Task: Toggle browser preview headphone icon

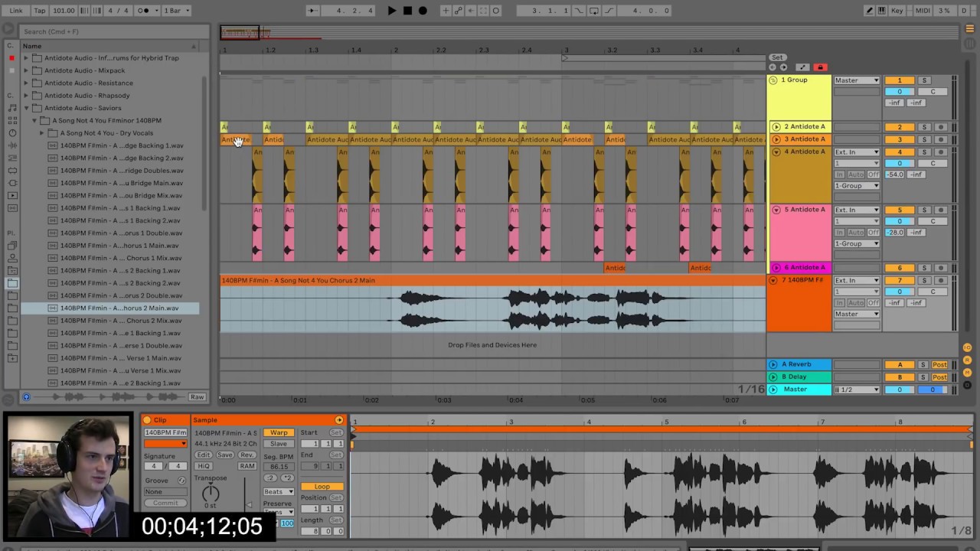Action: tap(26, 397)
